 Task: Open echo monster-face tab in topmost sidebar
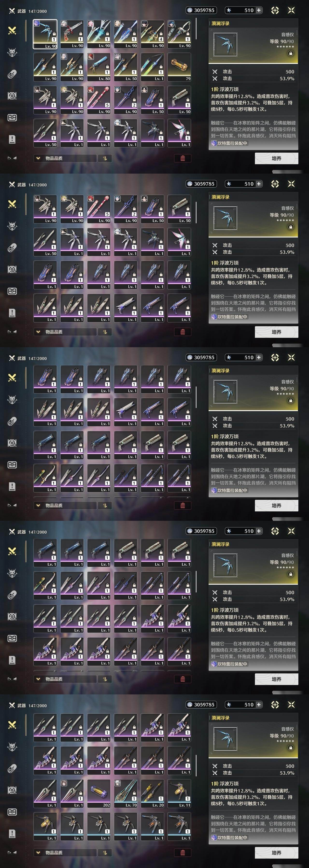(12, 53)
